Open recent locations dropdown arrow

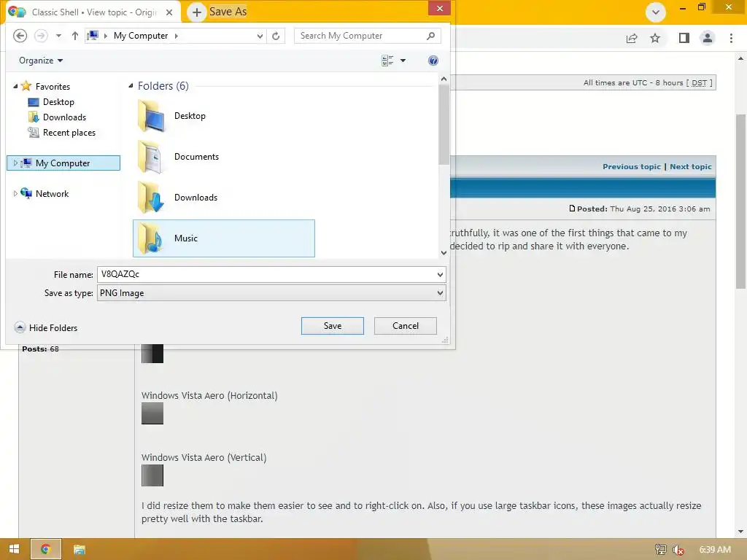tap(58, 36)
